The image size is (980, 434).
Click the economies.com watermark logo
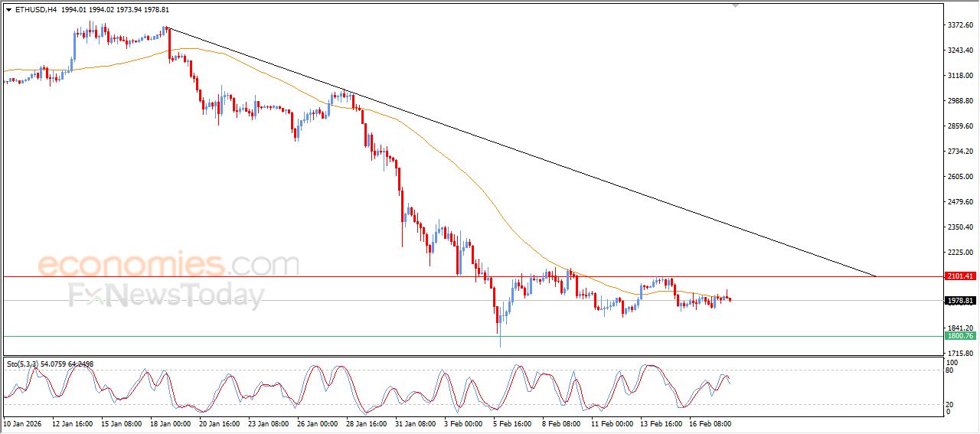168,266
